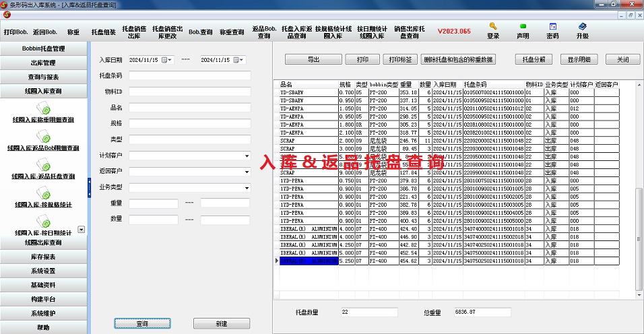
Task: Open 线圈入库返品Bob明细查询 sidebar icon
Action: click(x=43, y=135)
